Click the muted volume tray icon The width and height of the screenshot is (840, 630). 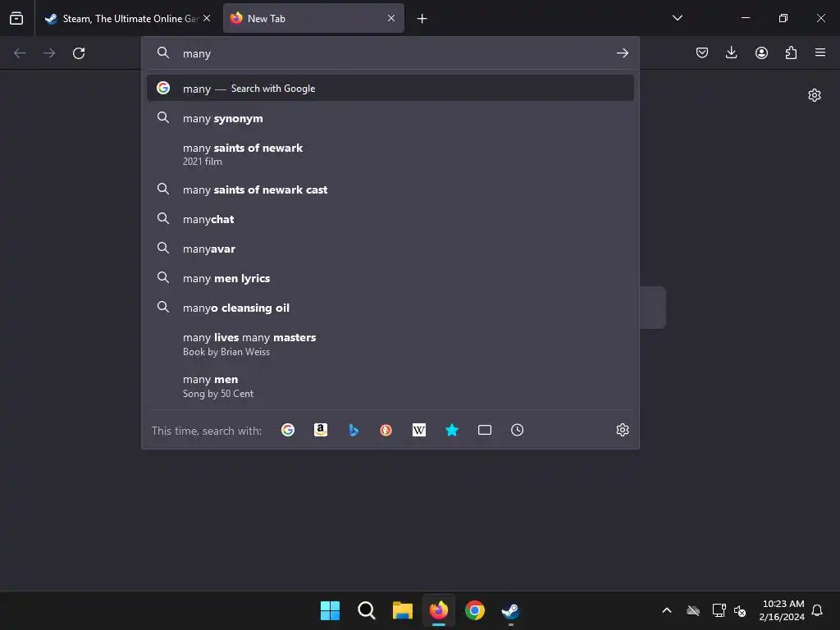740,610
